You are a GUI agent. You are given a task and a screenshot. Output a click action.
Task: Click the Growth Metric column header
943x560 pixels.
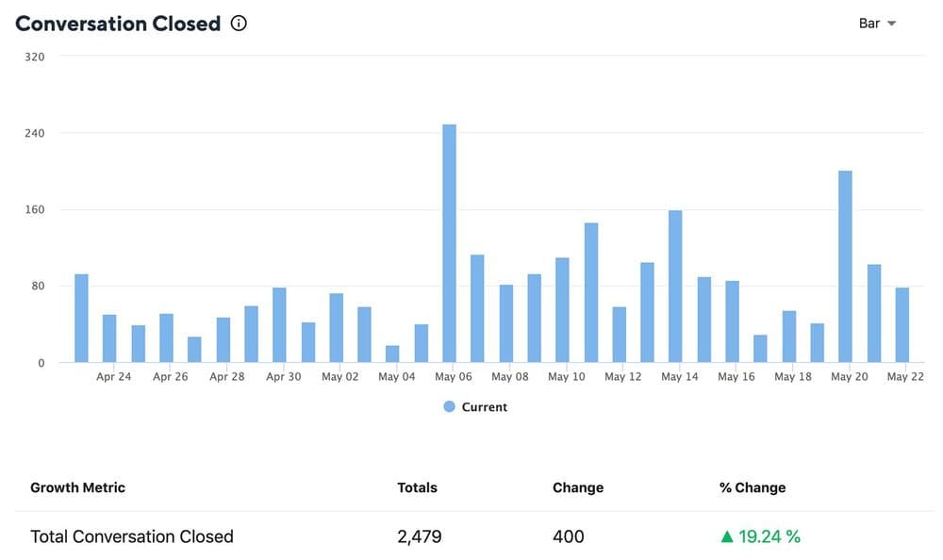77,487
